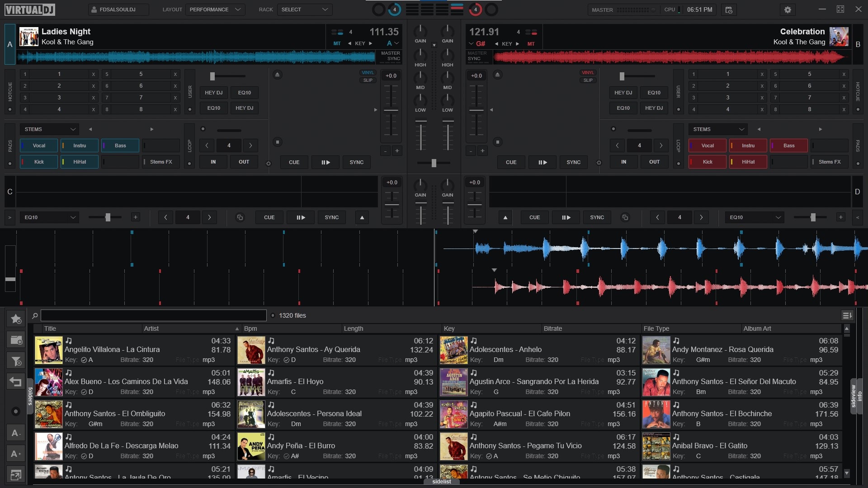Toggle Kick stem pad on deck A

point(39,162)
